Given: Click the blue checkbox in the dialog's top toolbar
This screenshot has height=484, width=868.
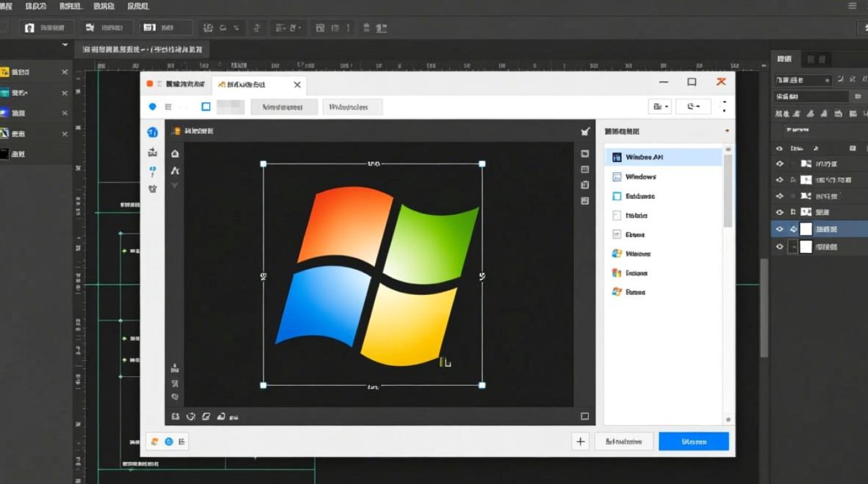Looking at the screenshot, I should (205, 106).
